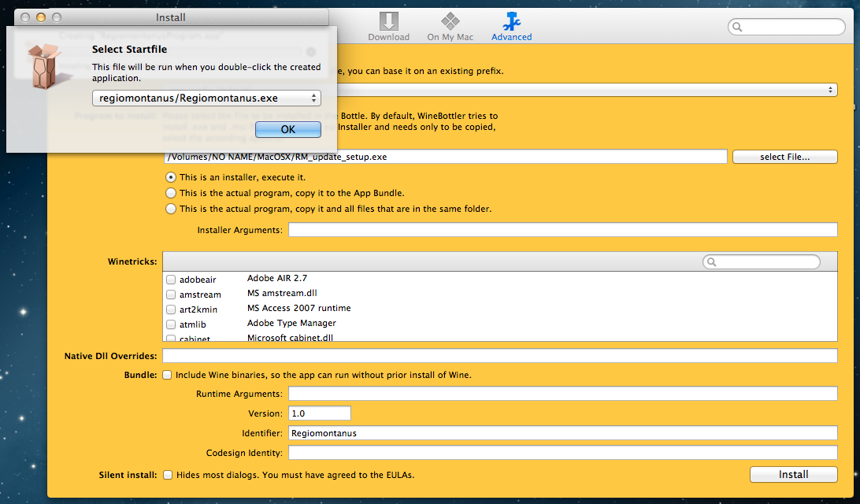Enable the art2kmin winetrick checkbox
Image resolution: width=860 pixels, height=504 pixels.
click(171, 309)
